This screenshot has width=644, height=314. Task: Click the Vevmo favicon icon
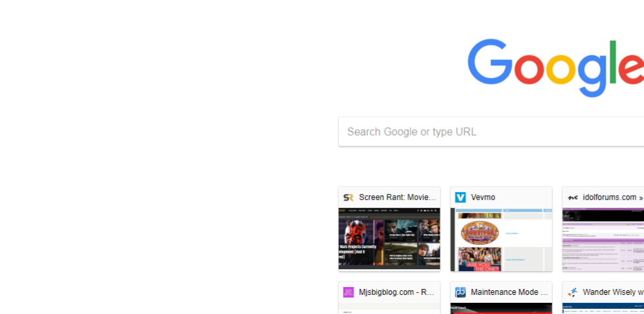point(460,198)
